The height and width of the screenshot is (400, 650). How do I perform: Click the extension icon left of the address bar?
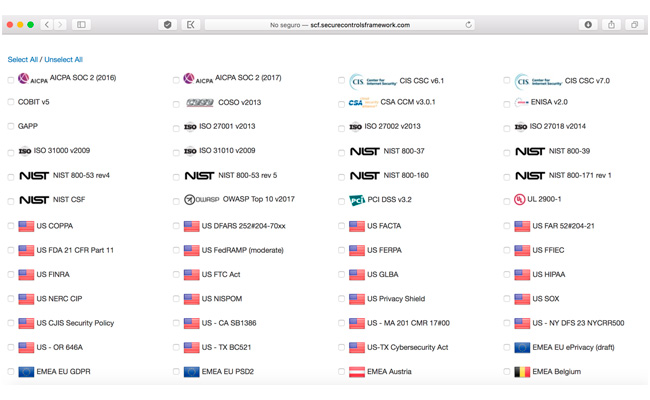point(190,25)
